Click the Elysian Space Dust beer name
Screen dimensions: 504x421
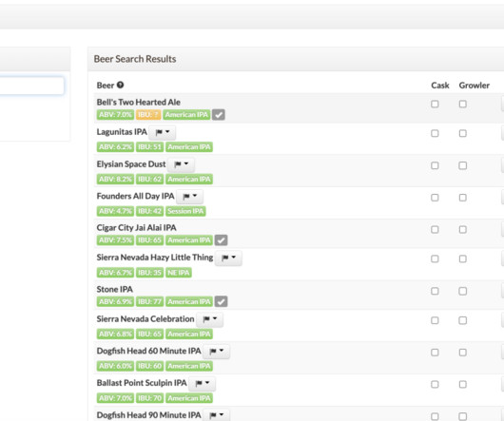click(131, 164)
